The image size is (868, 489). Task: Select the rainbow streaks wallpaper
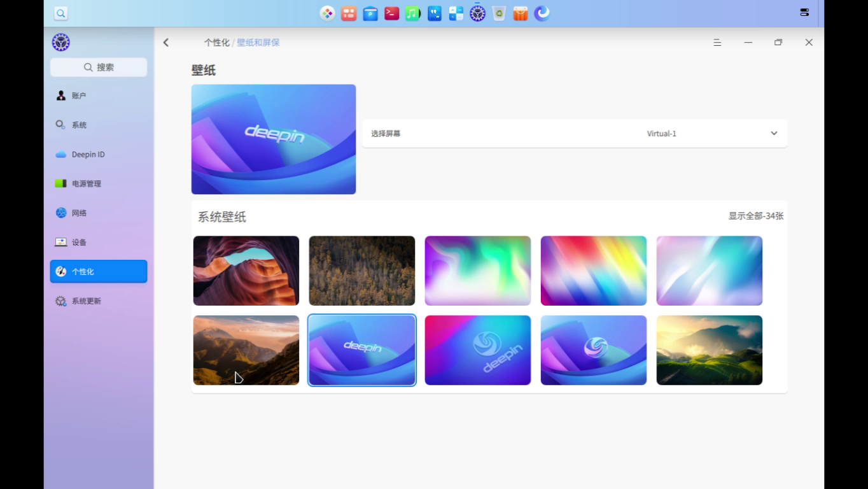pos(594,271)
